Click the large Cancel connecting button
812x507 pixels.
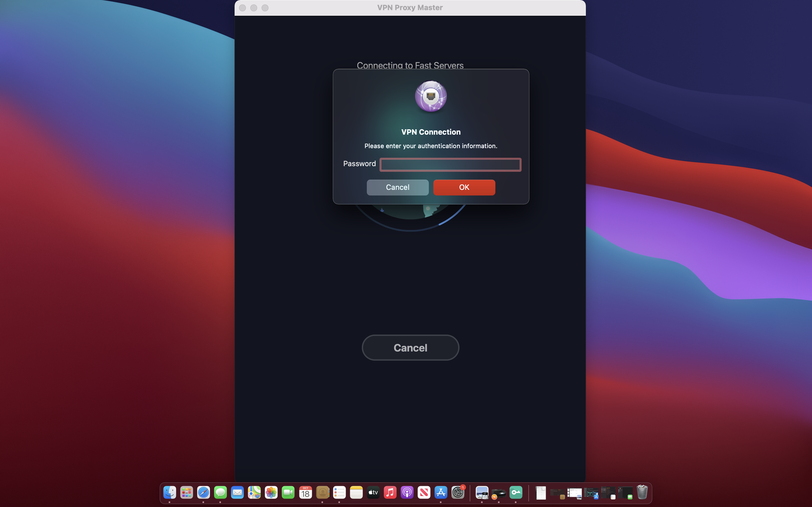[410, 348]
